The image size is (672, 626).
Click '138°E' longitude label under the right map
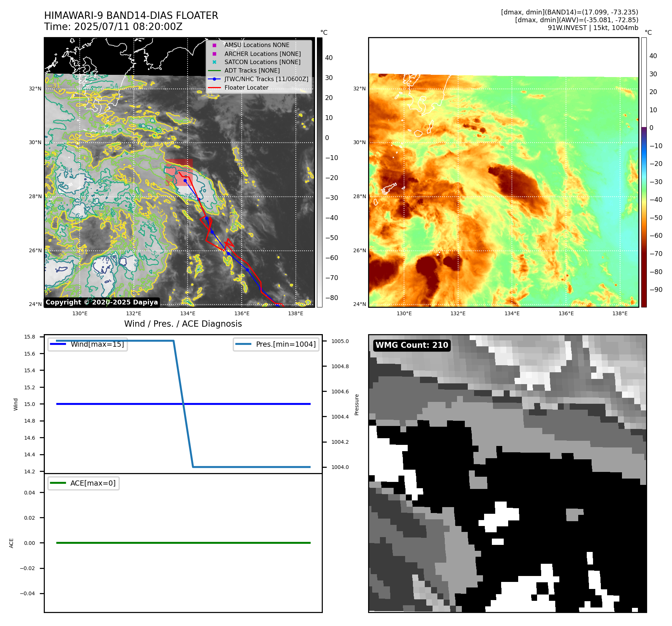[620, 313]
